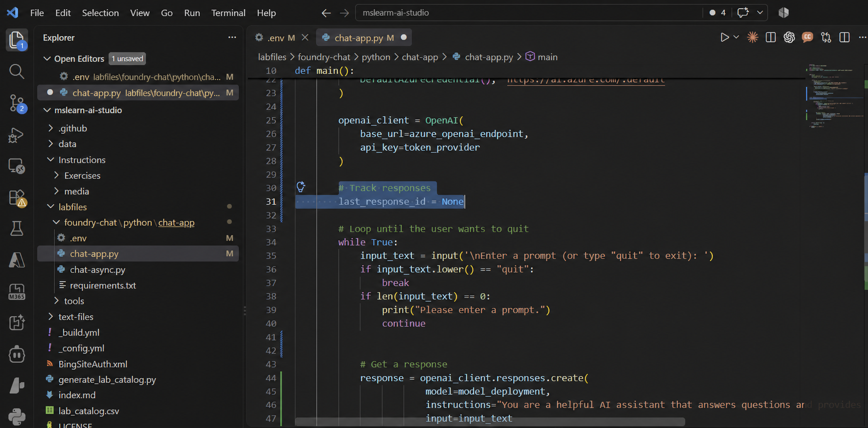The height and width of the screenshot is (428, 868).
Task: Click the chat-app link in folder path
Action: (x=176, y=223)
